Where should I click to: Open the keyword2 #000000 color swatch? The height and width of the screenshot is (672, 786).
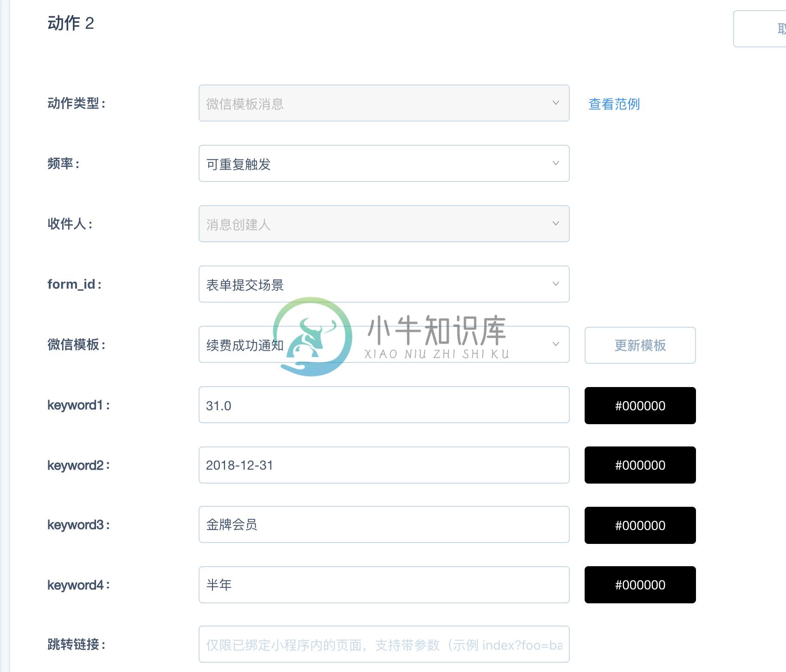640,465
